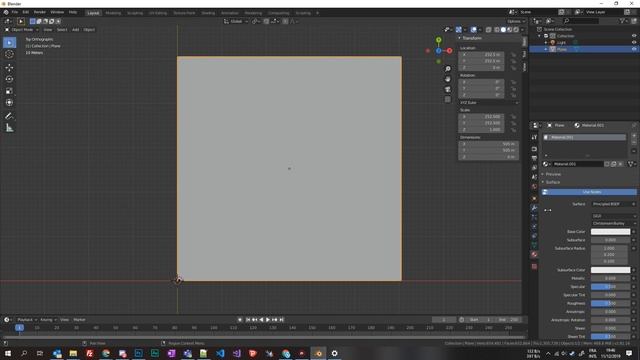The width and height of the screenshot is (640, 360).
Task: Switch to solid viewport shading
Action: (x=503, y=30)
